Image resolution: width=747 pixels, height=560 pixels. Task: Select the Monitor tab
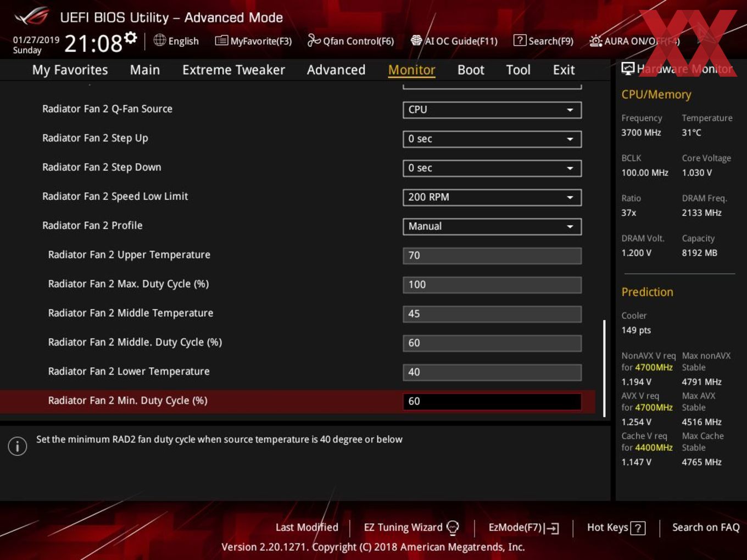click(411, 70)
